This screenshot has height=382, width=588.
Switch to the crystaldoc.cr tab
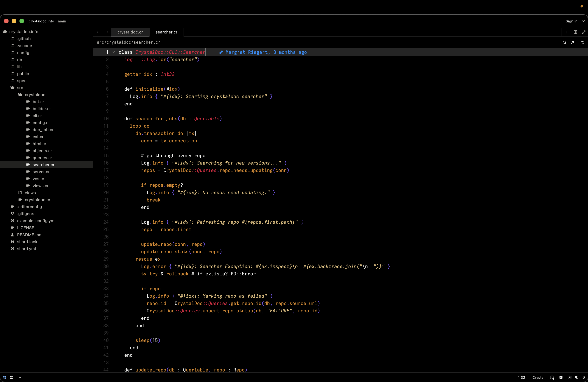130,32
